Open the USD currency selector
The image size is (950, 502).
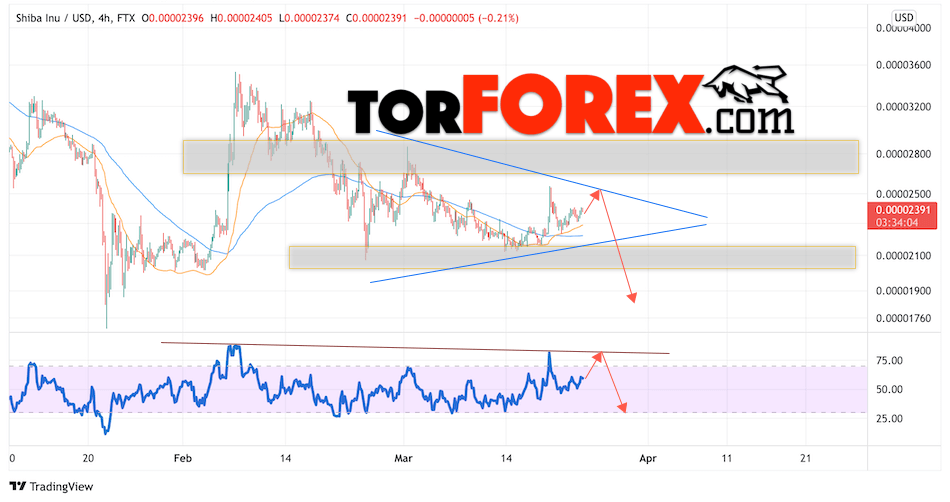point(903,18)
